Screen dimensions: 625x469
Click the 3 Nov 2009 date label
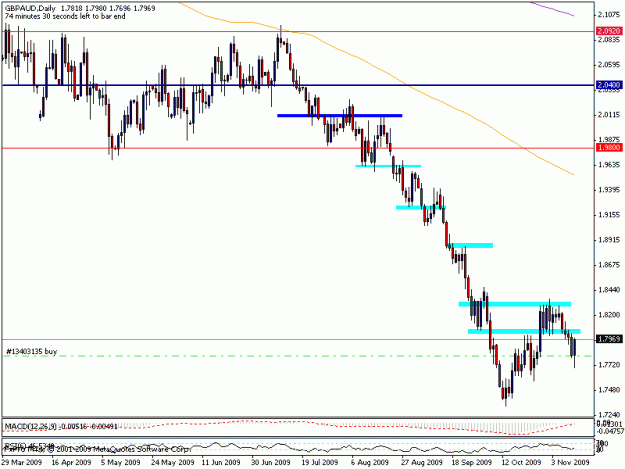(570, 462)
